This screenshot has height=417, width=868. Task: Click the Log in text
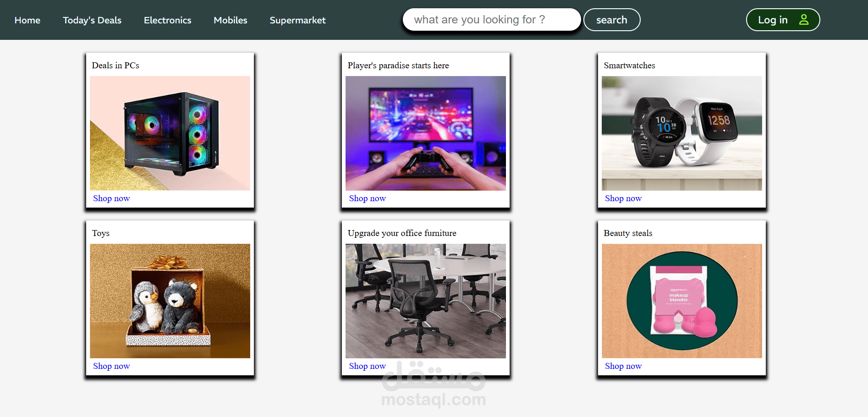point(773,20)
